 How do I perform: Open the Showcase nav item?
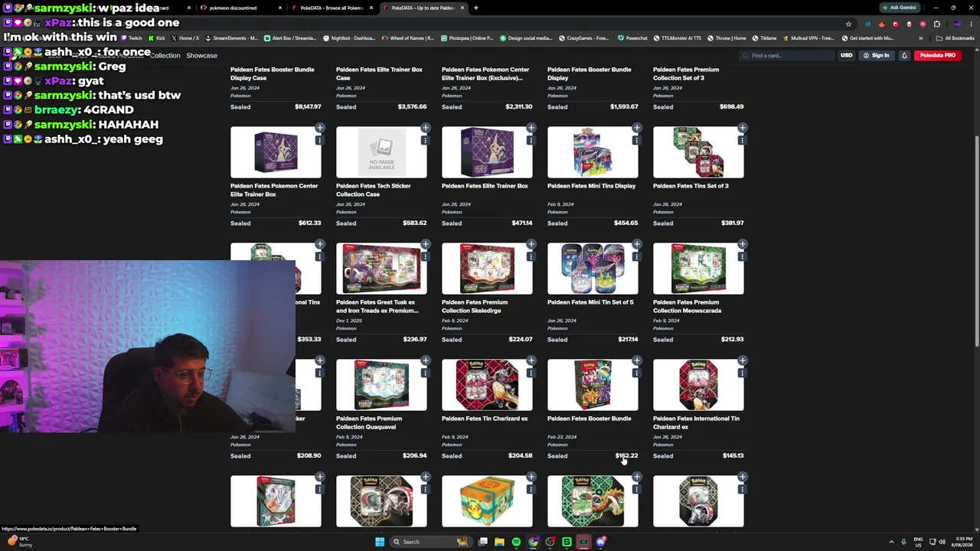[x=201, y=55]
